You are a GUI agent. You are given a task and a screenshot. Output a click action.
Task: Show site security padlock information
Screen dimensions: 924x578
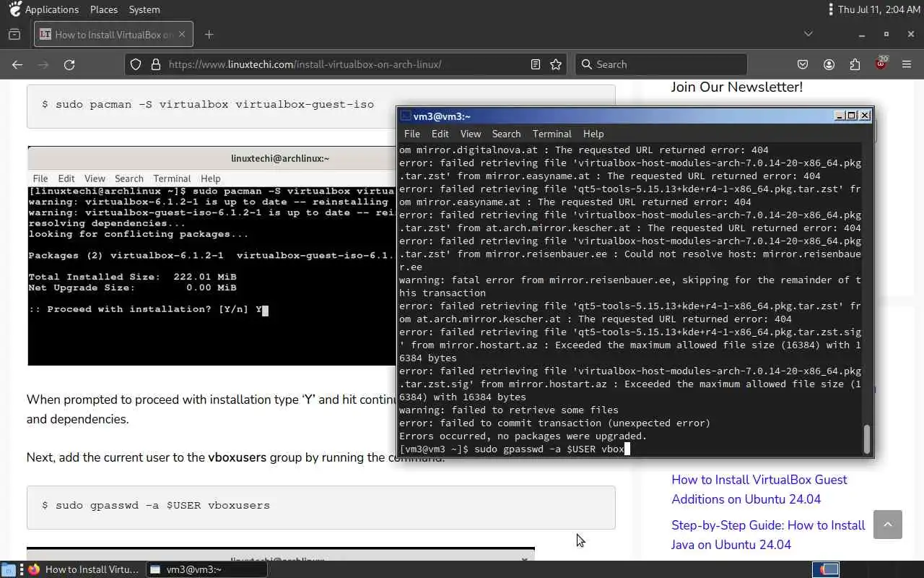coord(155,64)
